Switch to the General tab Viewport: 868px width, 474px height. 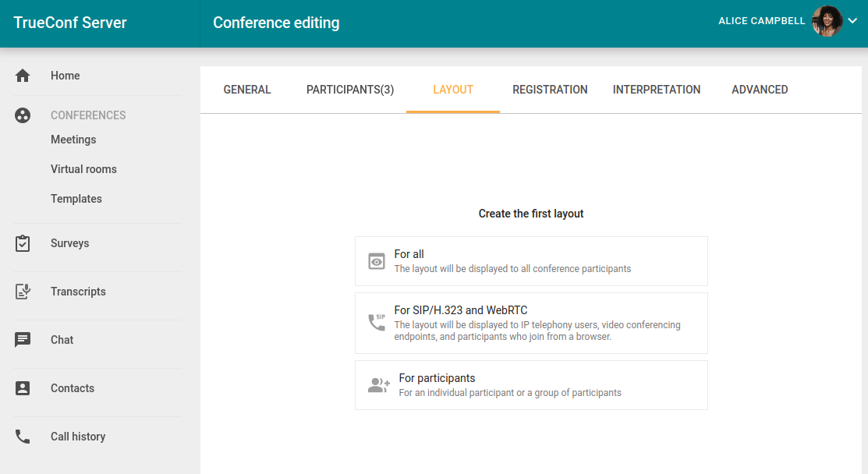[247, 90]
